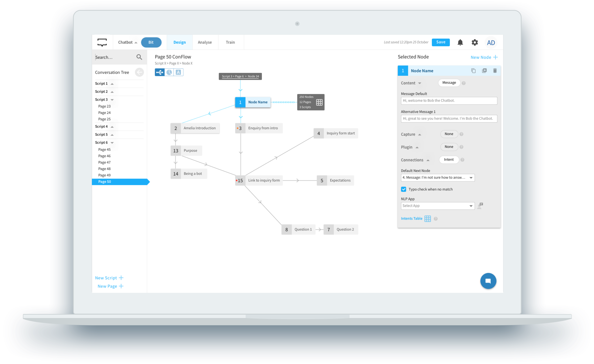Select the text view icon labeled A

pyautogui.click(x=178, y=72)
